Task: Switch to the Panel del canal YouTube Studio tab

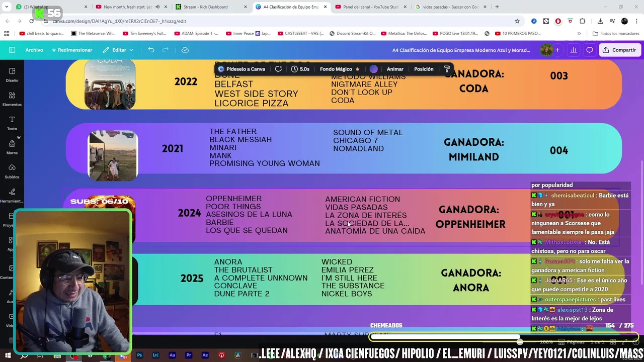Action: tap(371, 7)
